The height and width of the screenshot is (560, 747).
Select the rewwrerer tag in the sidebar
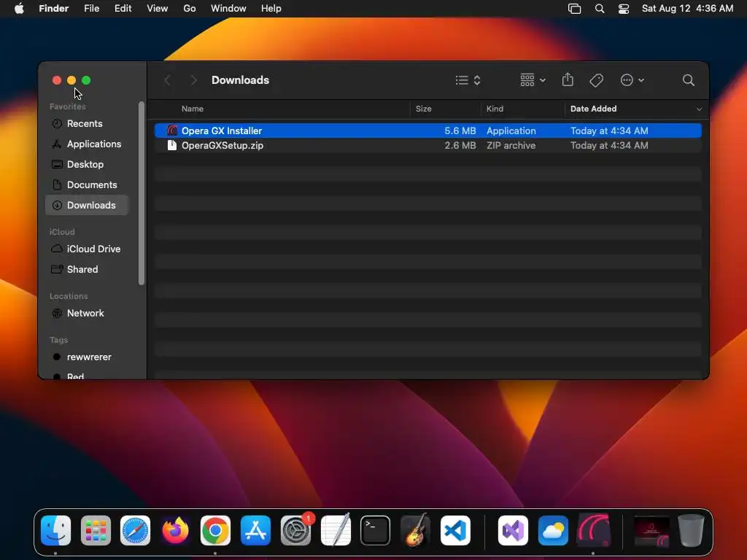[88, 357]
